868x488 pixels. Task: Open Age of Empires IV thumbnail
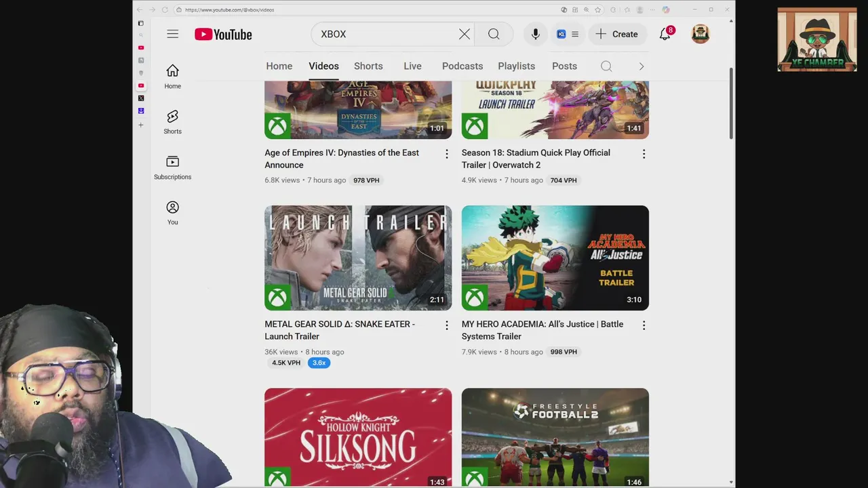358,110
